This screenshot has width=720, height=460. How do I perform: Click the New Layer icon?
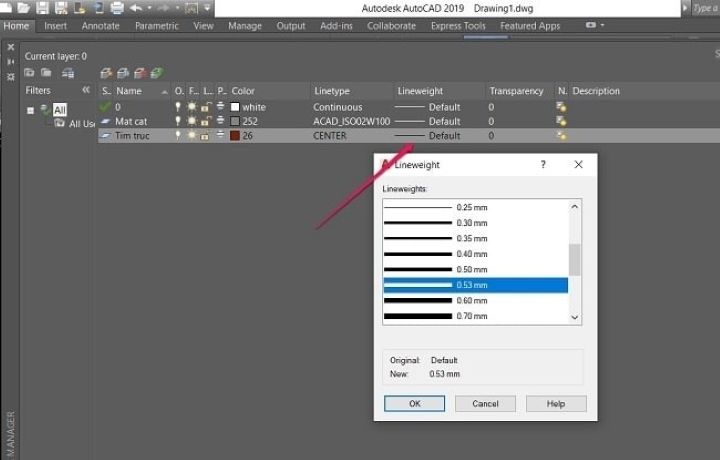[x=106, y=73]
